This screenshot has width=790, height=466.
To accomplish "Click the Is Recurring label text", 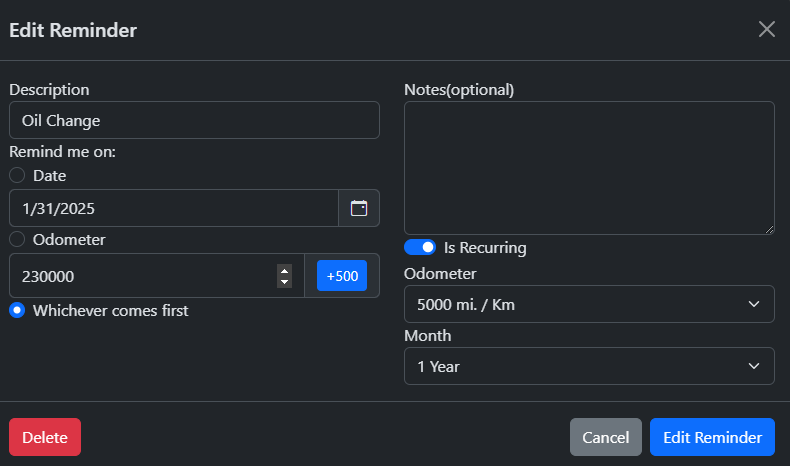I will (485, 247).
